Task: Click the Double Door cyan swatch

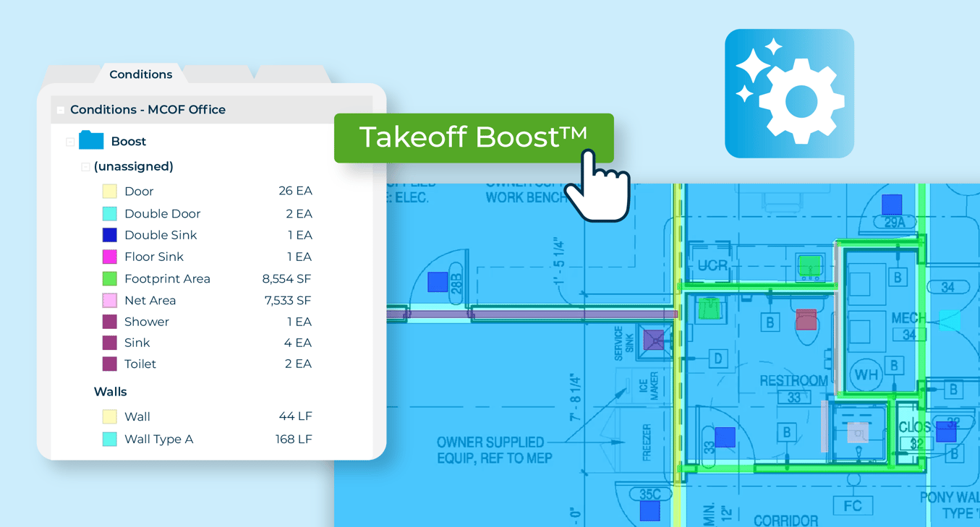Action: [109, 214]
